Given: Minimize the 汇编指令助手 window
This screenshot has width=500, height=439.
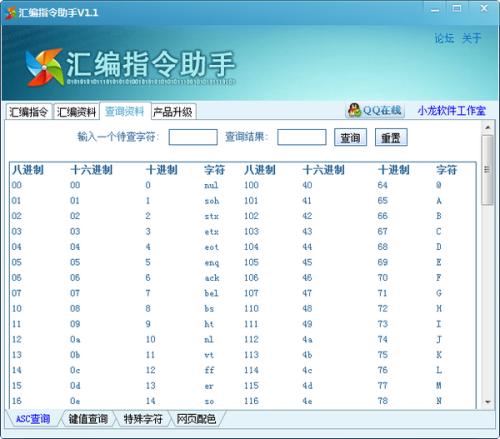Looking at the screenshot, I should click(435, 10).
